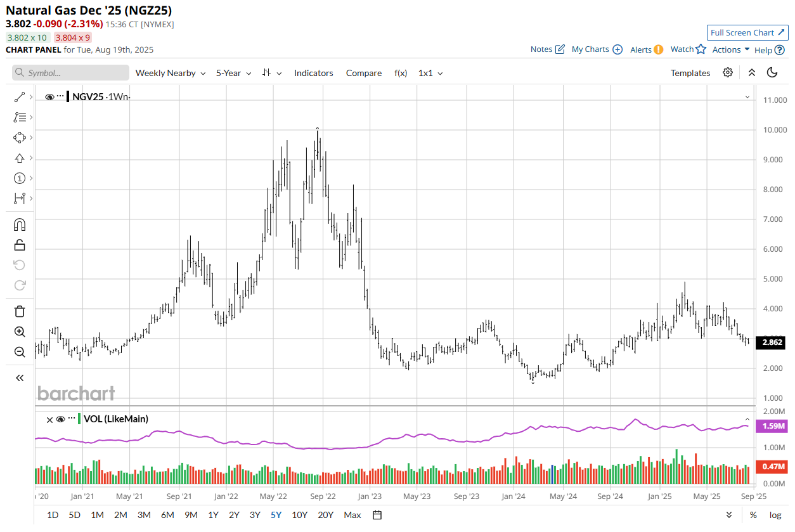The width and height of the screenshot is (795, 532).
Task: Switch to dark mode moon icon
Action: coord(772,72)
